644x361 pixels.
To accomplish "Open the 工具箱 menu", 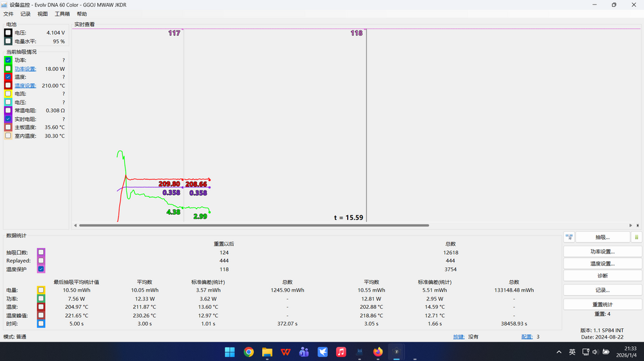I will (62, 14).
